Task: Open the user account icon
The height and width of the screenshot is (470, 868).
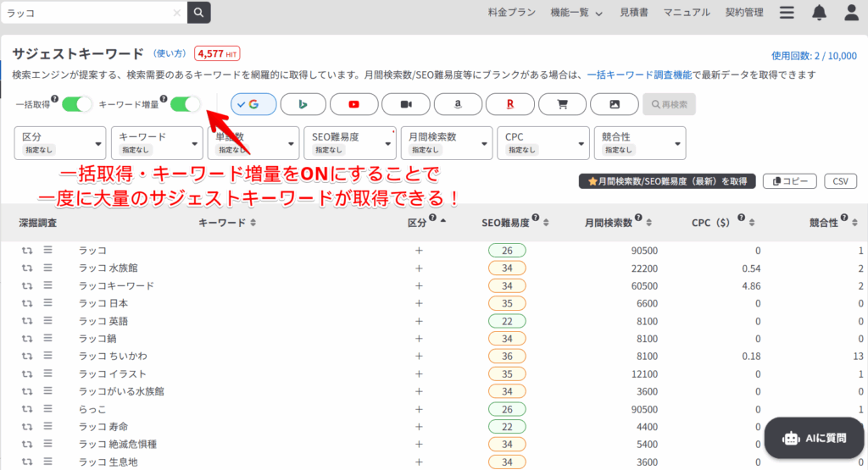Action: coord(851,13)
